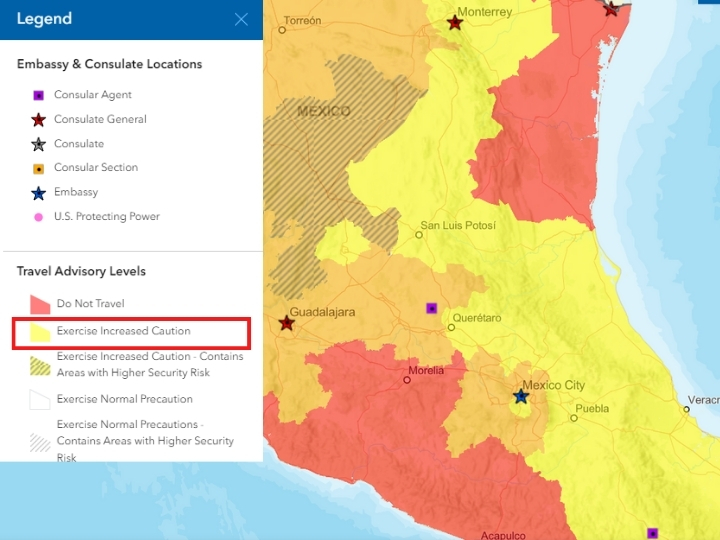Close the Legend panel
720x540 pixels.
[x=241, y=19]
